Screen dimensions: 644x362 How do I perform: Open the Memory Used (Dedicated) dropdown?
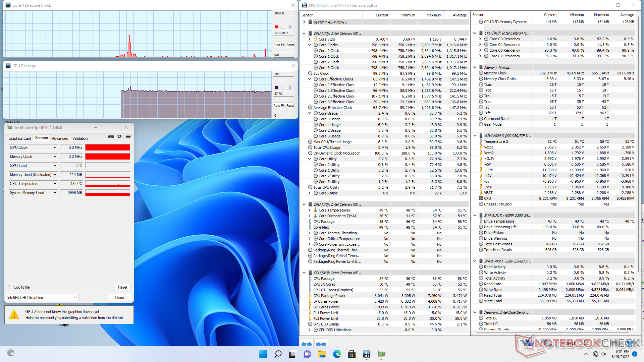click(x=55, y=175)
